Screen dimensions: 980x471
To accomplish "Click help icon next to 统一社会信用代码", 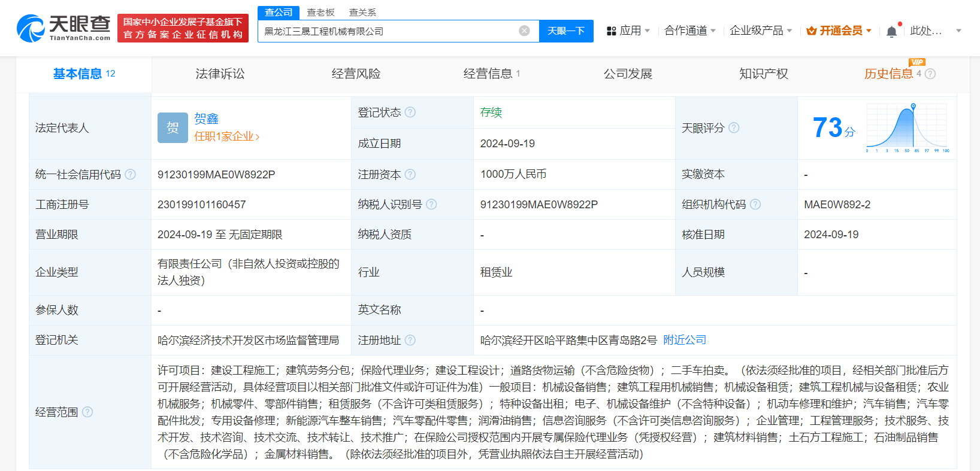I will [x=130, y=175].
